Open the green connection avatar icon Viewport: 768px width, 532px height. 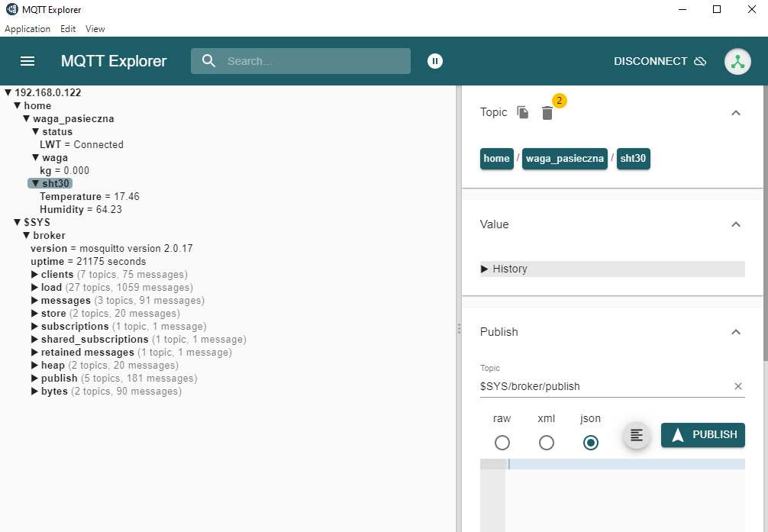(737, 61)
